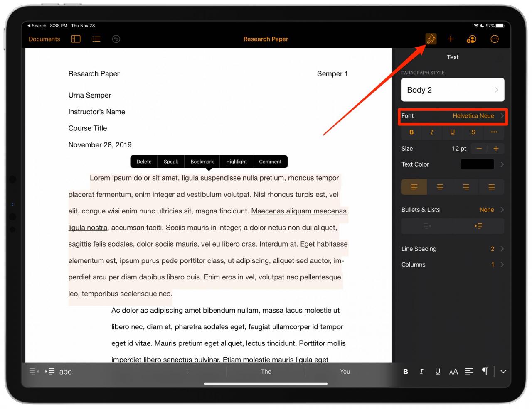Open the table of contents list icon

point(96,39)
